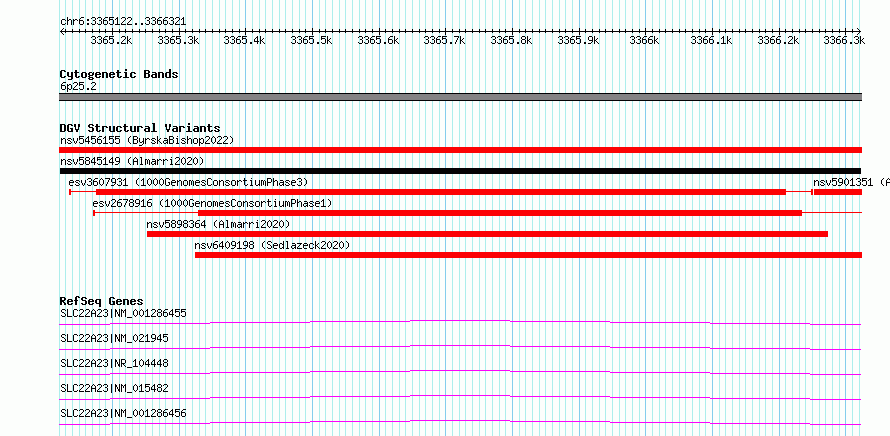
Task: Open variant nsv5845149 (Almarri2020) label
Action: tap(132, 161)
